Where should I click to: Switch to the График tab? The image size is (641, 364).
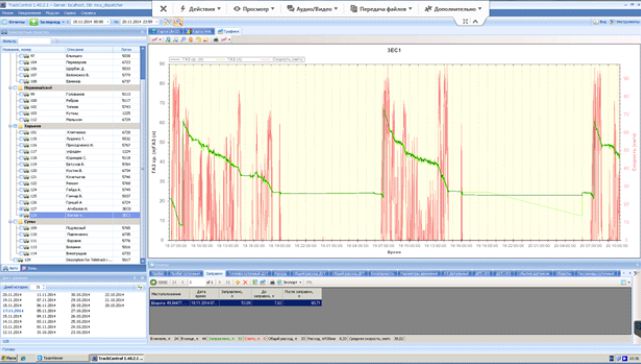229,31
